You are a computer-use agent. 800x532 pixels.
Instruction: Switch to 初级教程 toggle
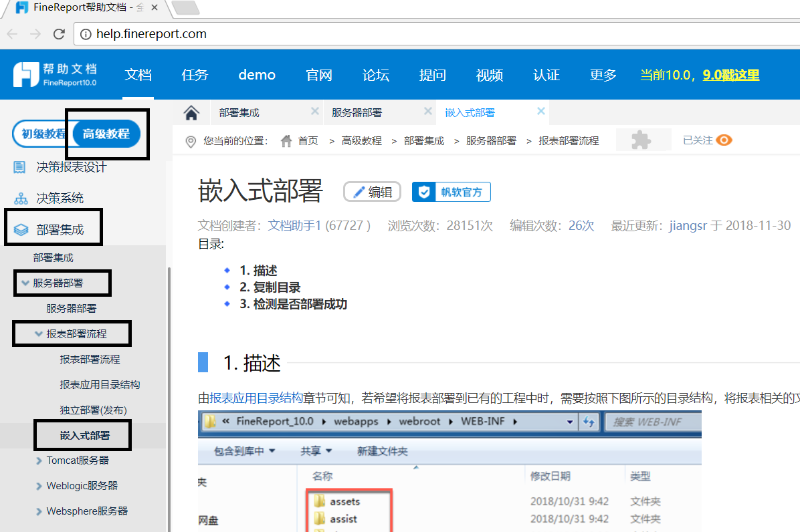coord(43,134)
